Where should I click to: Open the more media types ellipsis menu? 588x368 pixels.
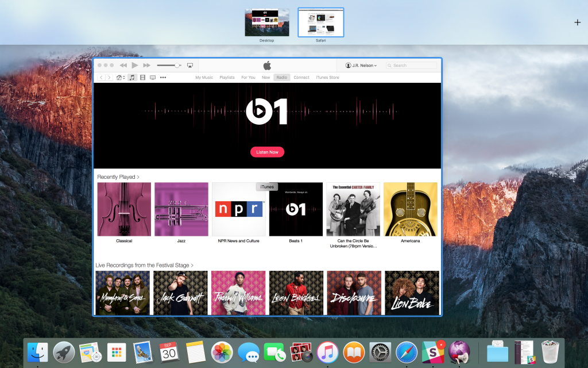point(163,78)
